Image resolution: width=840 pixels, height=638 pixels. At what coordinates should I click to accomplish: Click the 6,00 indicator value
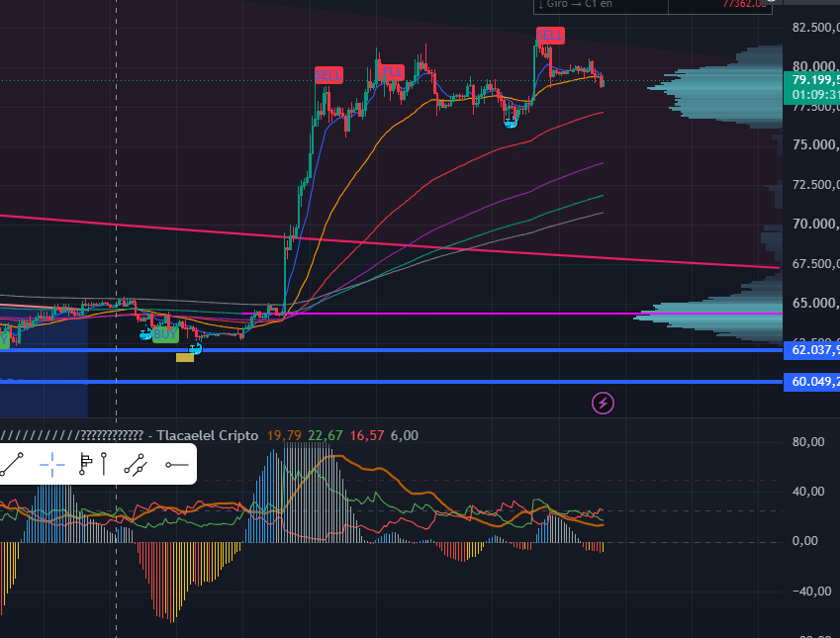(x=405, y=435)
